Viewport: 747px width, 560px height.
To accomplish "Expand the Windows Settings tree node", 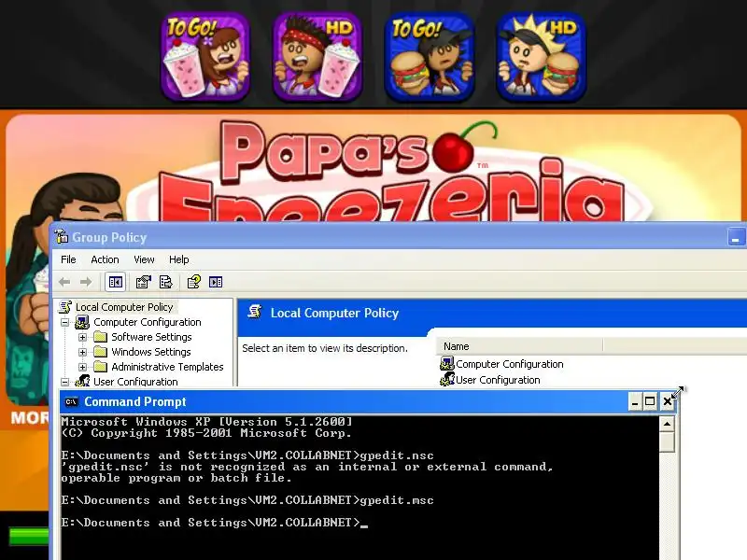I will point(82,353).
